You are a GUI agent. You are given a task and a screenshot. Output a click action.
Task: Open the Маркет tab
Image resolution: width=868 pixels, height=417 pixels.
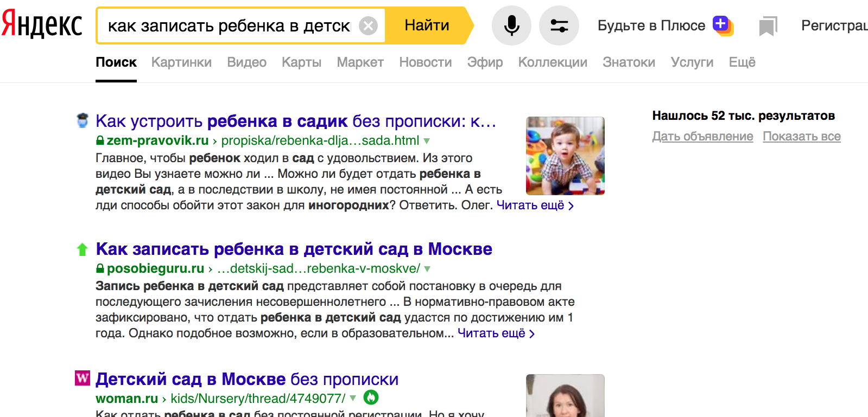click(x=360, y=62)
